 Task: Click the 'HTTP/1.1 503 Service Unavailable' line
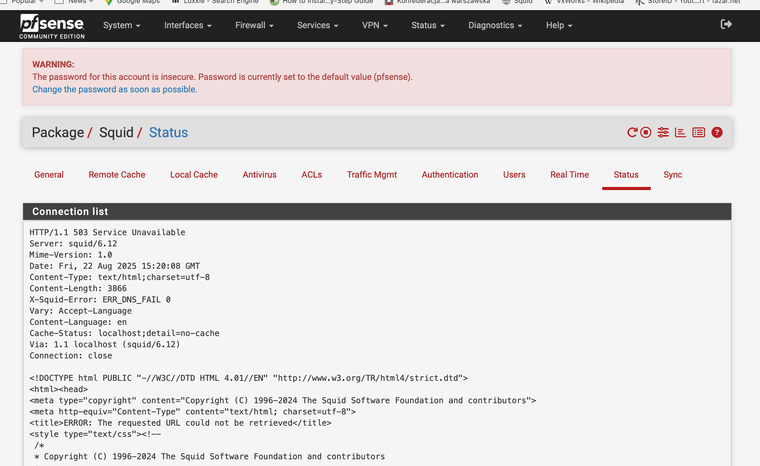pos(107,232)
